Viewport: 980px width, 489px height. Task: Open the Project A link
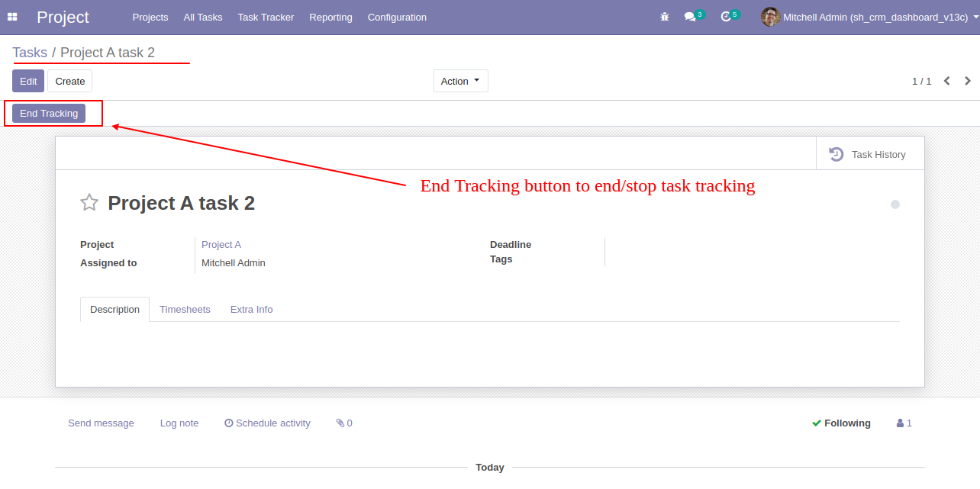(221, 244)
